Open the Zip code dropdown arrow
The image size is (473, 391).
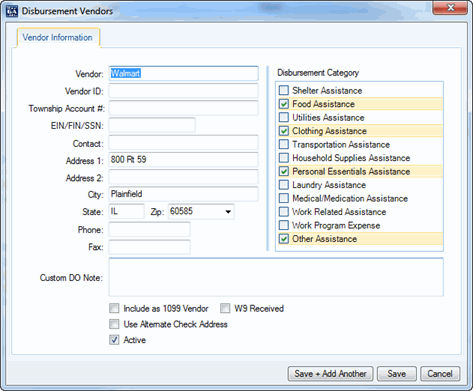click(x=228, y=212)
